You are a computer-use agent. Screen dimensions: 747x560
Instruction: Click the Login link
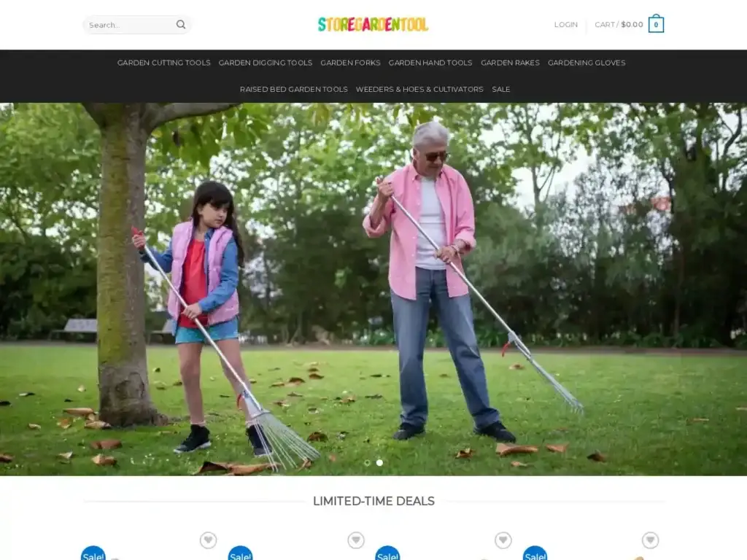pos(565,25)
